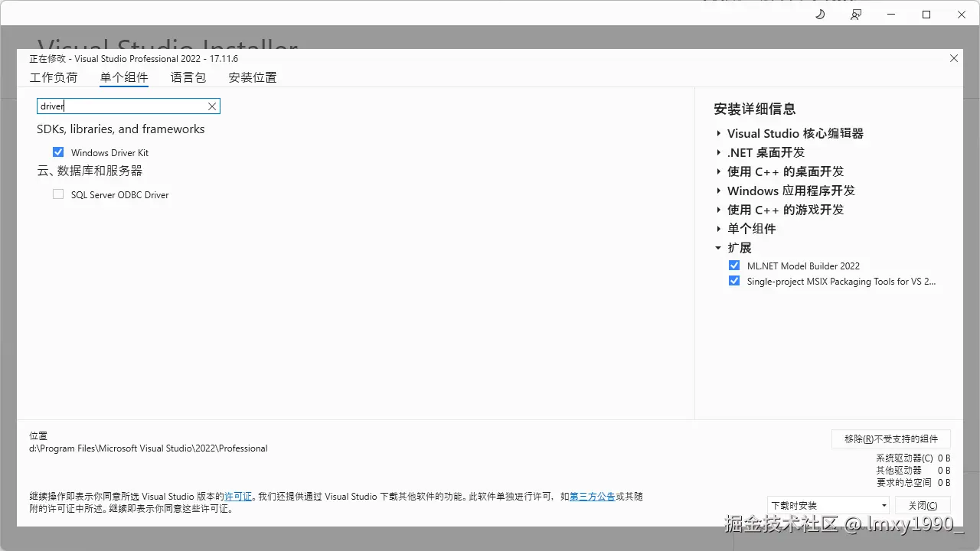The image size is (980, 551).
Task: Expand 单个组件 in install details
Action: pos(719,229)
